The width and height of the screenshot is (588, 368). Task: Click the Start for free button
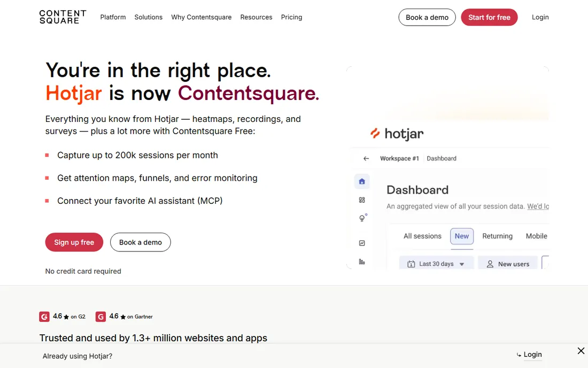click(489, 17)
